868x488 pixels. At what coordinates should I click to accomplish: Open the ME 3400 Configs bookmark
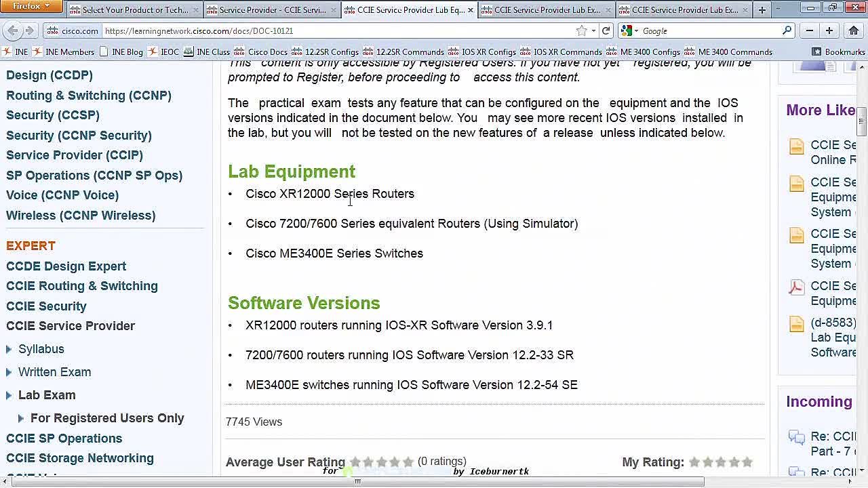(x=644, y=52)
